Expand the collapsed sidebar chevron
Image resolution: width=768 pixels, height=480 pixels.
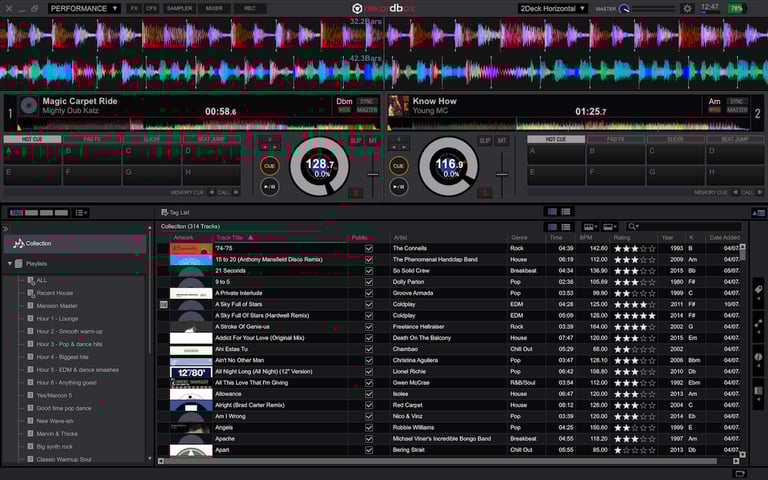point(5,229)
